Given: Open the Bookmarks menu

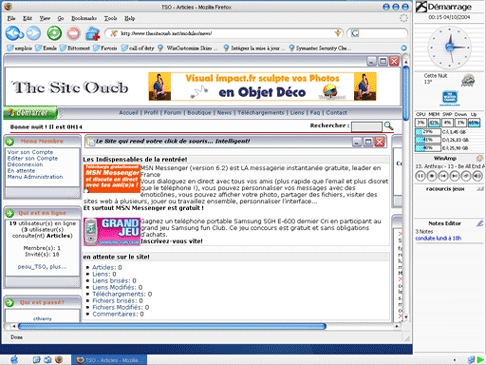Looking at the screenshot, I should (x=84, y=18).
